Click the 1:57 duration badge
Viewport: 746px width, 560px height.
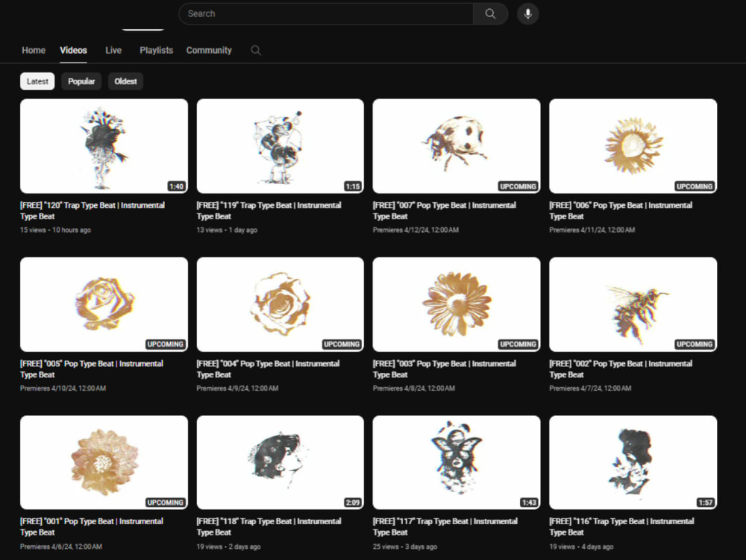coord(706,503)
